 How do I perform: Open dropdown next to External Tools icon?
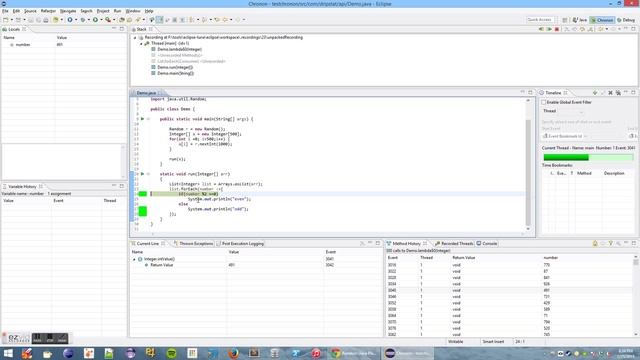click(114, 20)
